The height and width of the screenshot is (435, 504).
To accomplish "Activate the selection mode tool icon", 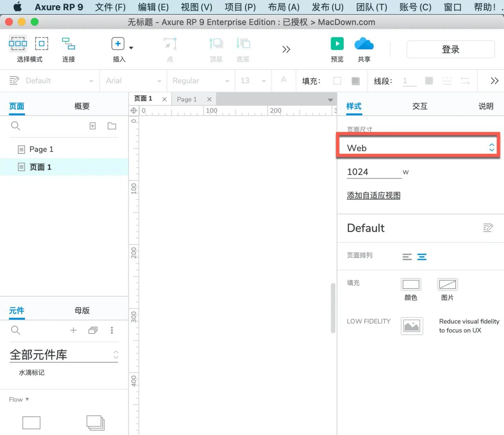I will (x=18, y=43).
